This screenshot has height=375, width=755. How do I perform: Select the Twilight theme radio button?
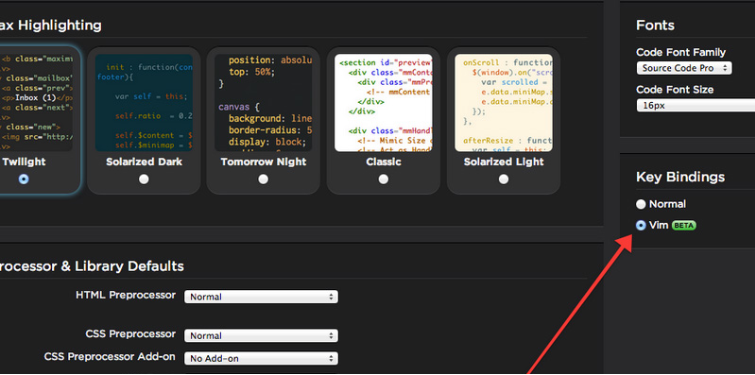23,179
